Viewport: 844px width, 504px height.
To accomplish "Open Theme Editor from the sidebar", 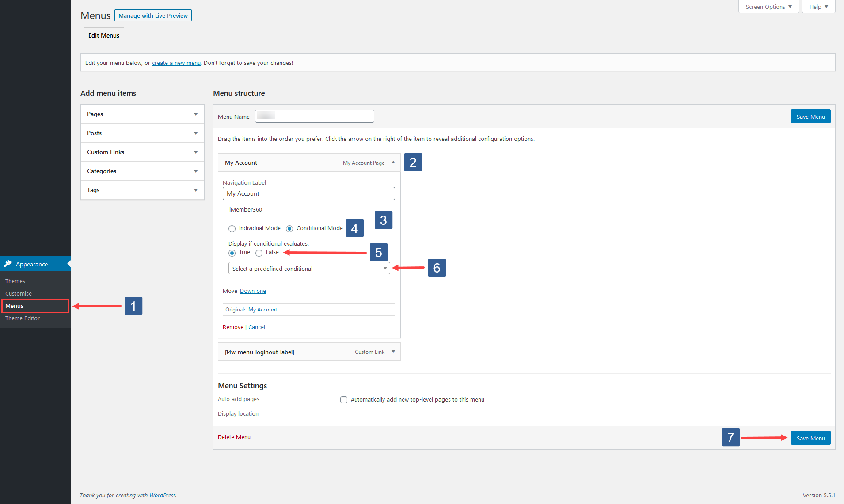I will [22, 318].
